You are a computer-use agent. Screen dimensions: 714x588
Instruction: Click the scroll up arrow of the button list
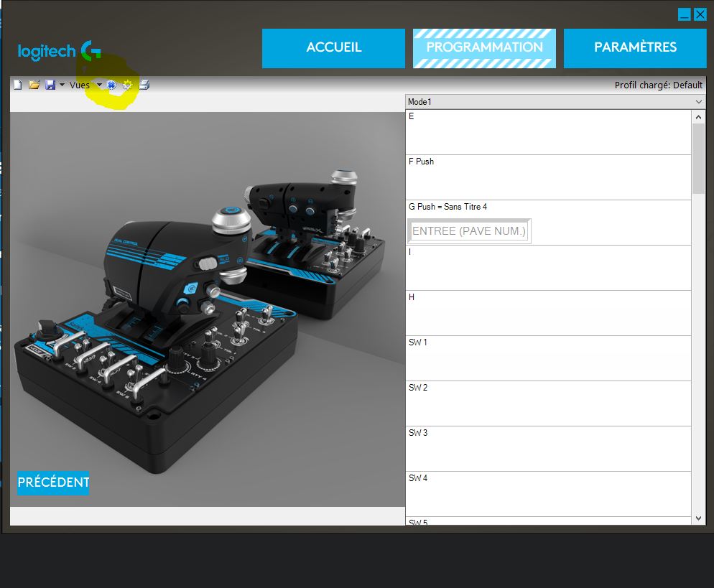pyautogui.click(x=698, y=117)
